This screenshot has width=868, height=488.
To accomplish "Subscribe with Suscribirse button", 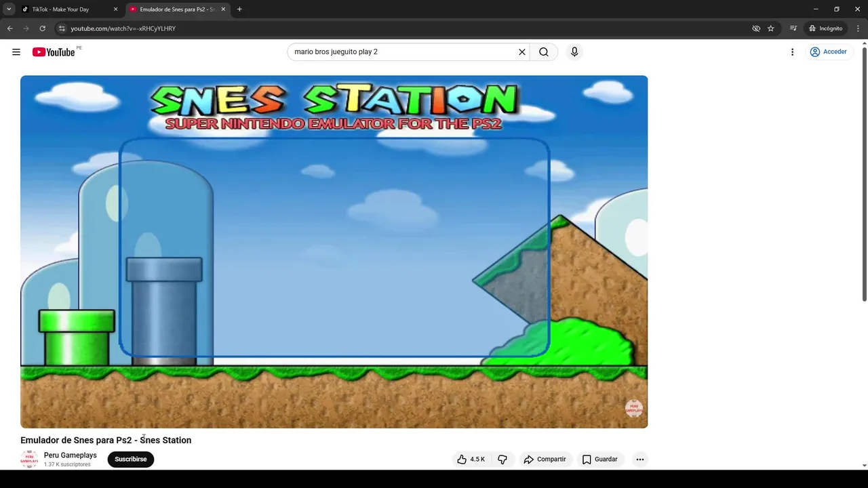I will [131, 460].
